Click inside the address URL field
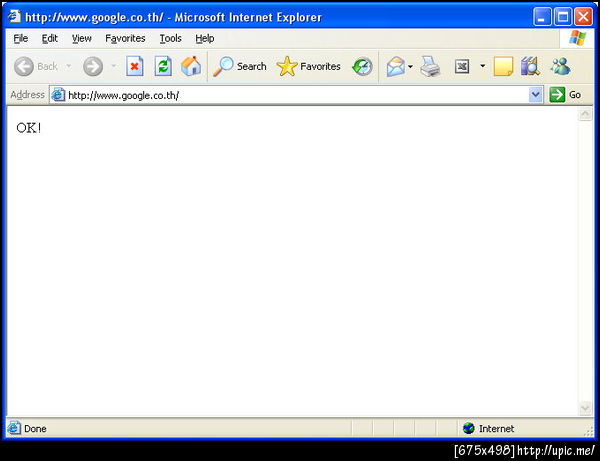 297,95
